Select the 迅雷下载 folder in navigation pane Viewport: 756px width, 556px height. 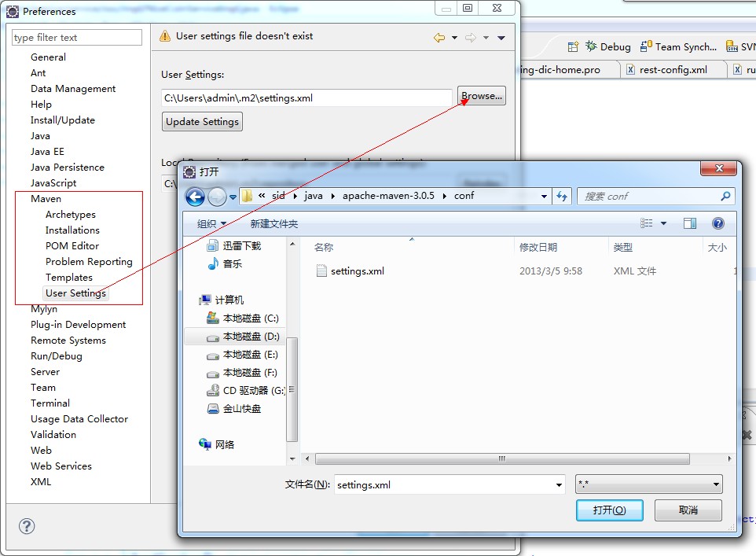click(x=234, y=246)
